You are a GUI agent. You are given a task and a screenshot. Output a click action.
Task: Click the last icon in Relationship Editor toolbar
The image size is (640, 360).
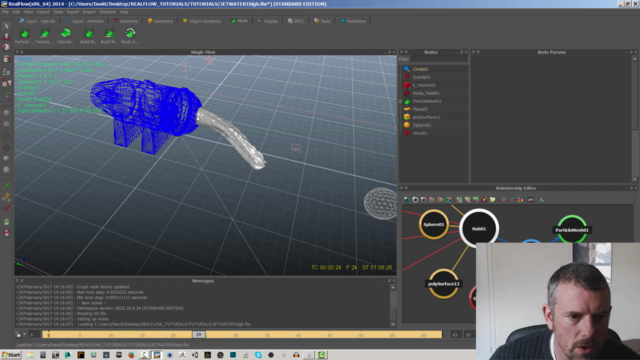[541, 200]
